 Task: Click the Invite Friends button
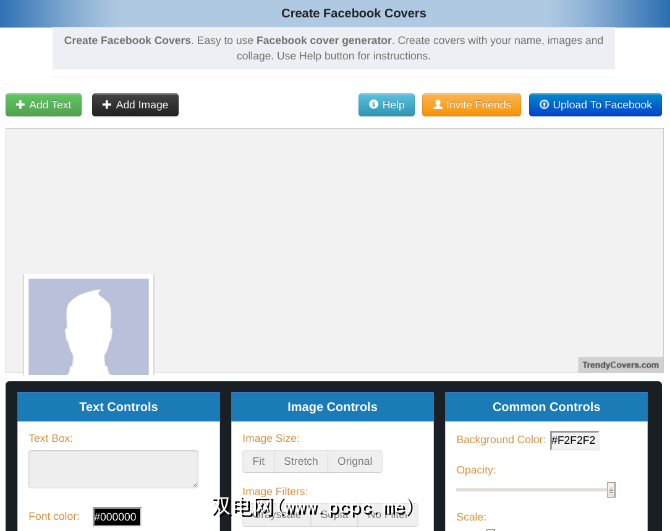tap(471, 105)
